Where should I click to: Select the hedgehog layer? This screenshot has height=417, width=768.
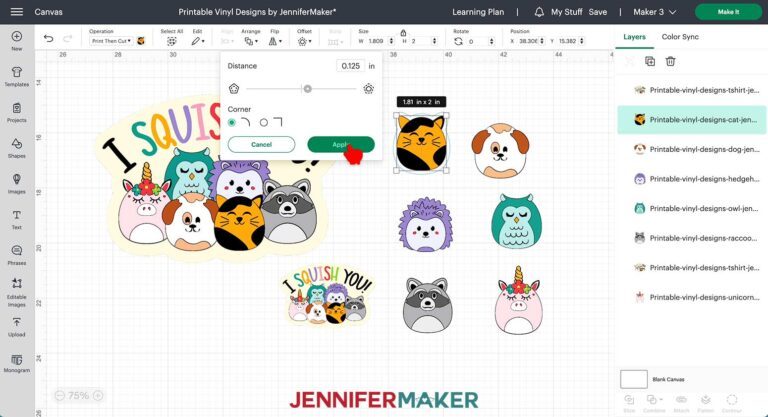(692, 179)
